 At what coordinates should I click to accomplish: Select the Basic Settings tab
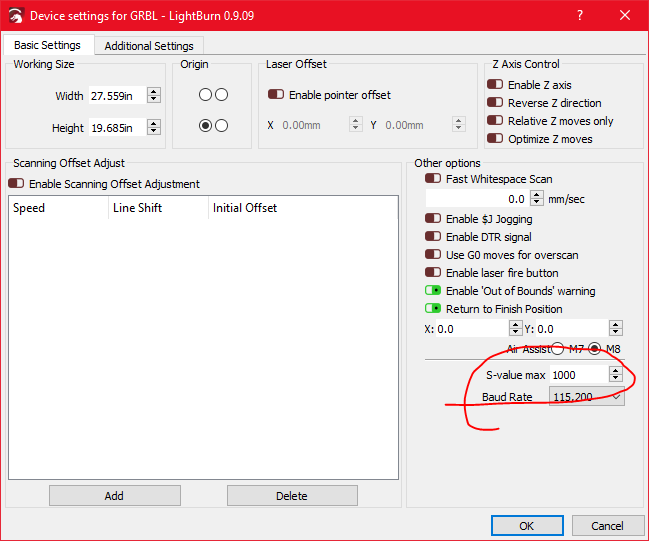pyautogui.click(x=47, y=46)
